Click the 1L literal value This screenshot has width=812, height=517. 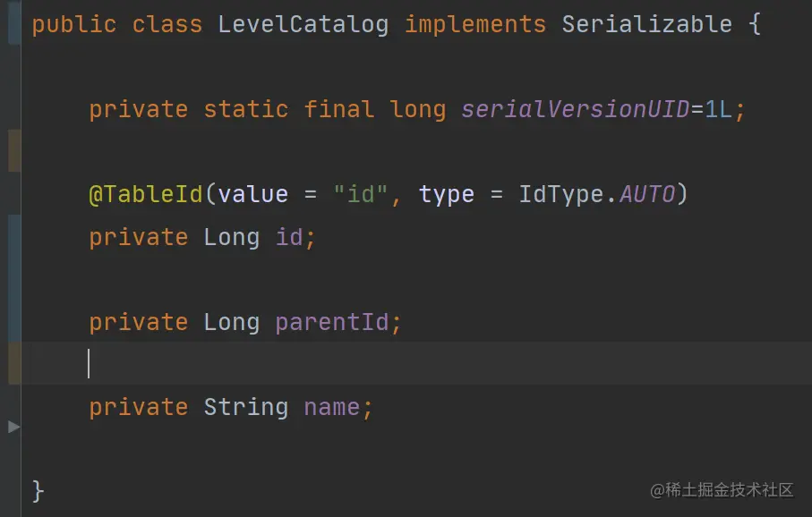[x=718, y=110]
